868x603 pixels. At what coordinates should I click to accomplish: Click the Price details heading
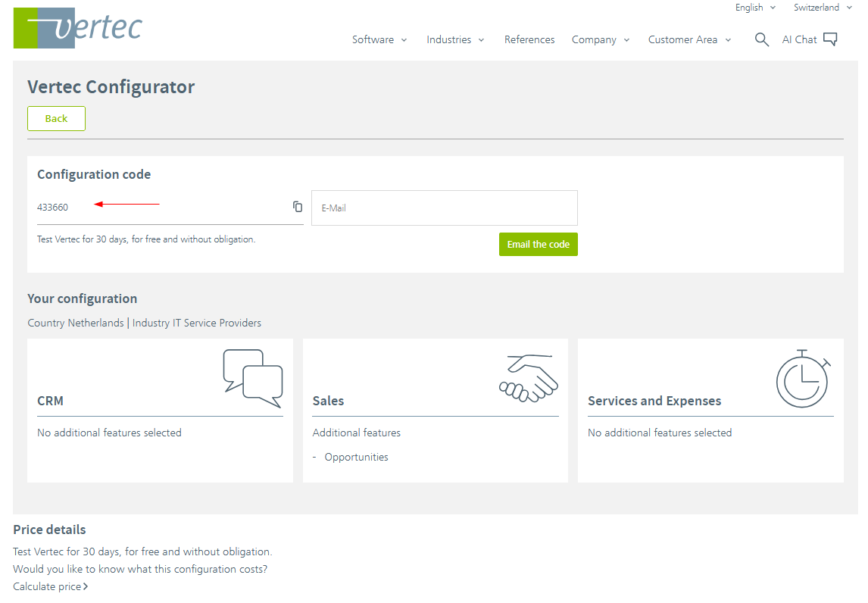point(49,530)
